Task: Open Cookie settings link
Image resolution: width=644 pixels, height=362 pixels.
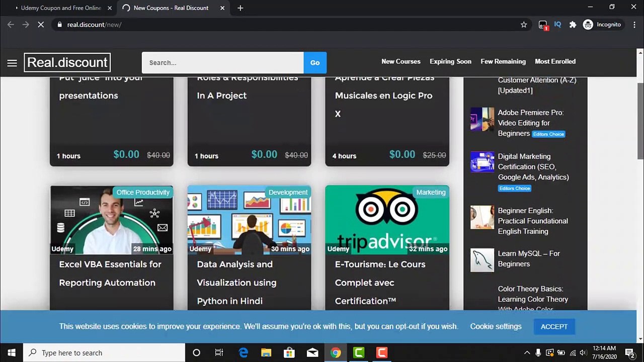Action: 496,326
